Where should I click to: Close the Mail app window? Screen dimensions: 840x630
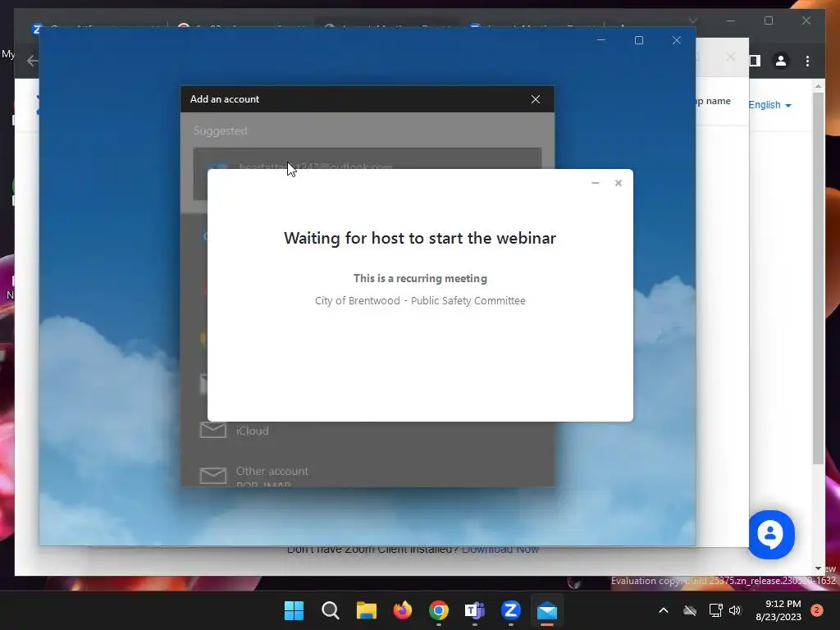pyautogui.click(x=677, y=40)
